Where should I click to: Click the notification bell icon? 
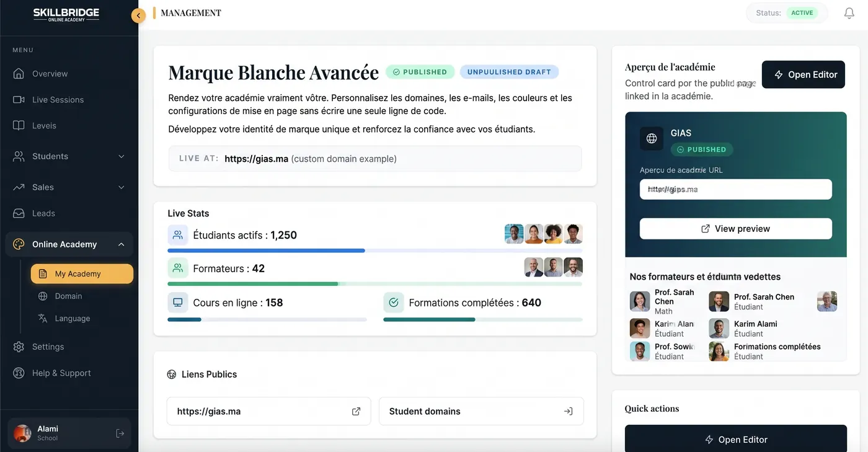[x=849, y=13]
